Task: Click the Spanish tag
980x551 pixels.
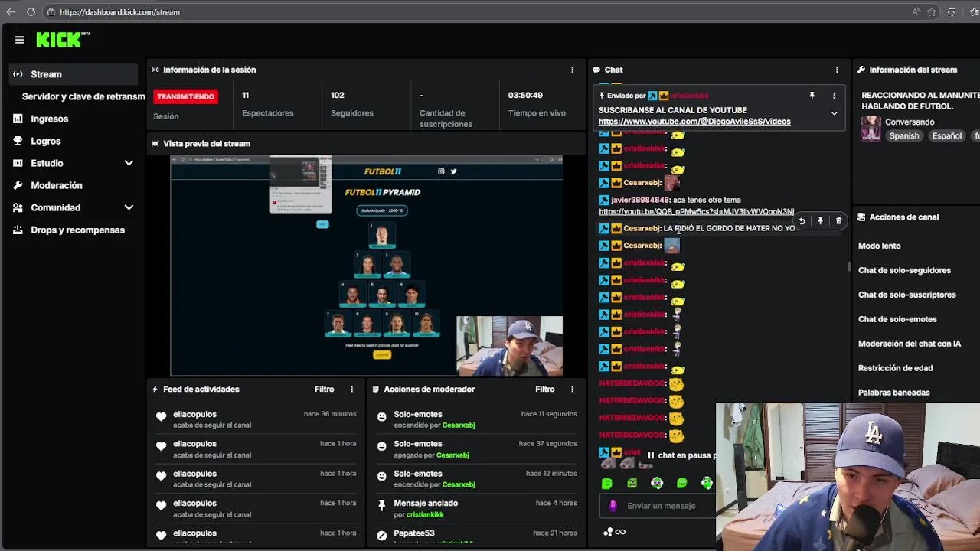Action: click(x=903, y=136)
